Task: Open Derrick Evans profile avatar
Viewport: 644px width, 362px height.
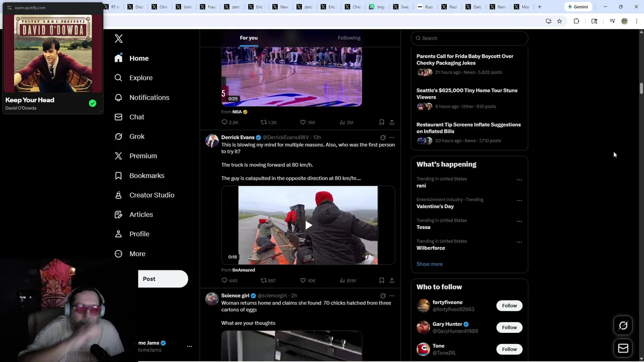Action: 212,141
